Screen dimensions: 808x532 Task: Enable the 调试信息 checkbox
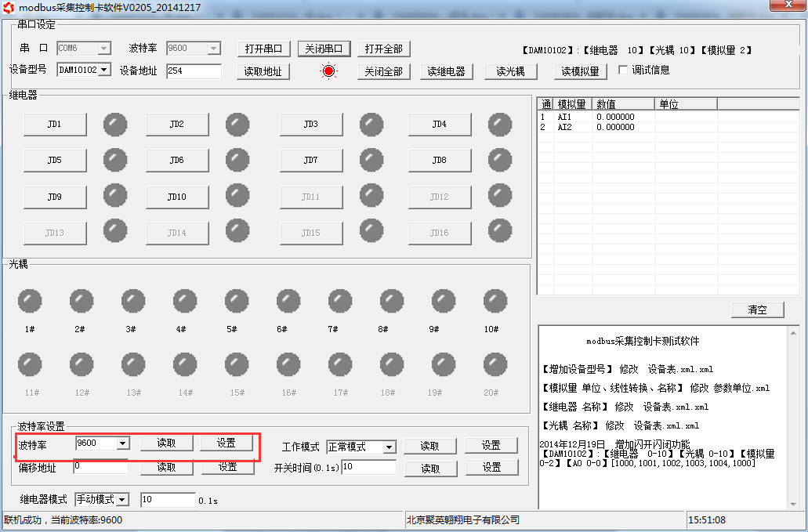tap(624, 70)
